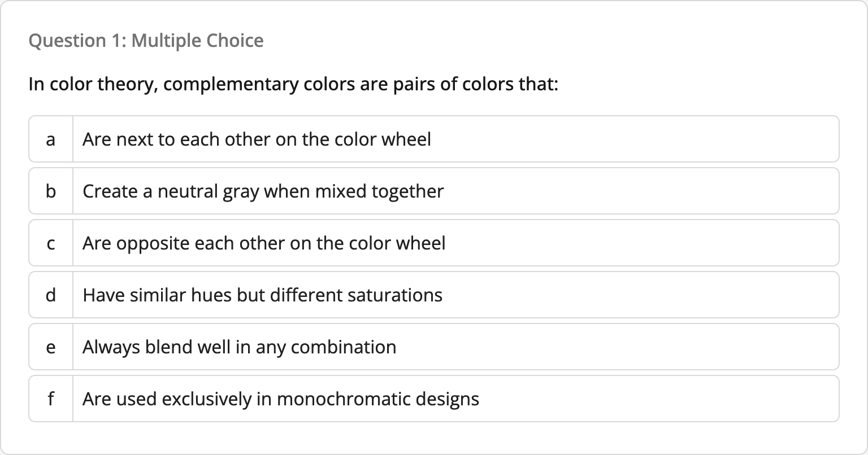Click the letter a option key
868x455 pixels.
click(51, 139)
